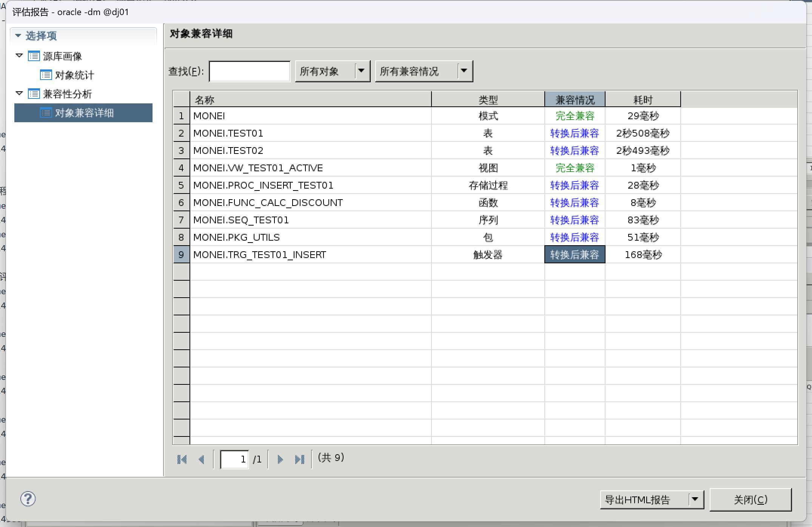The image size is (812, 527).
Task: Focus the 查找 search input field
Action: point(250,71)
